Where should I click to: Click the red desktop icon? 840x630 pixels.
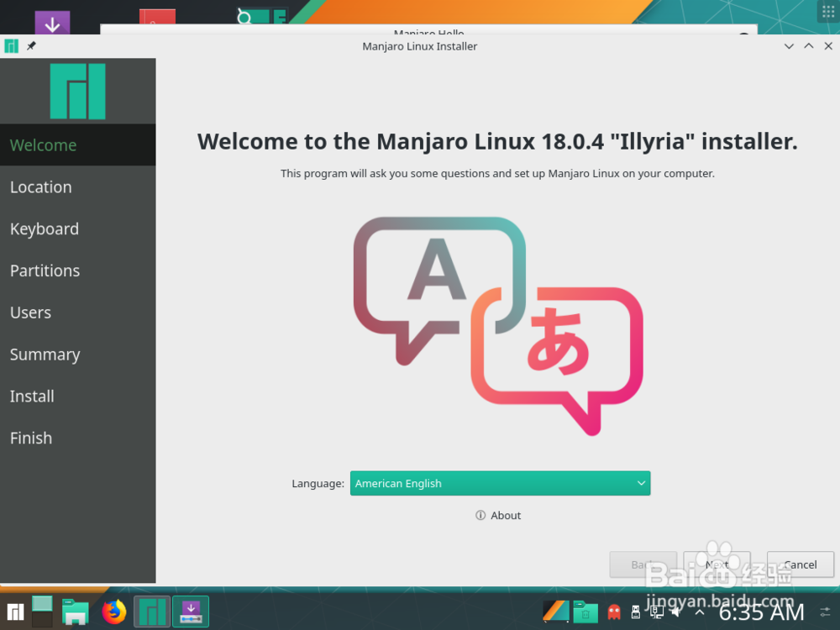157,17
